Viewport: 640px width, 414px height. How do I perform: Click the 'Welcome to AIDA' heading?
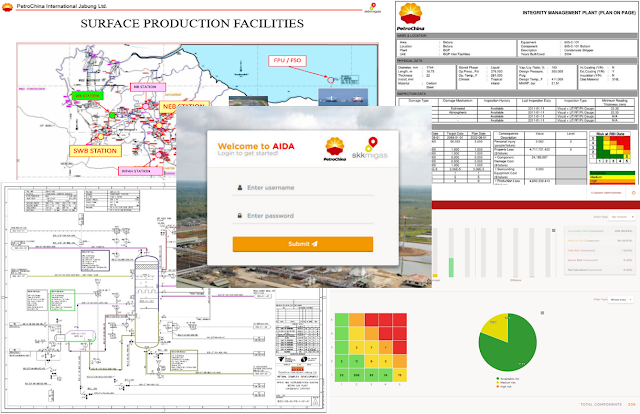pyautogui.click(x=256, y=146)
